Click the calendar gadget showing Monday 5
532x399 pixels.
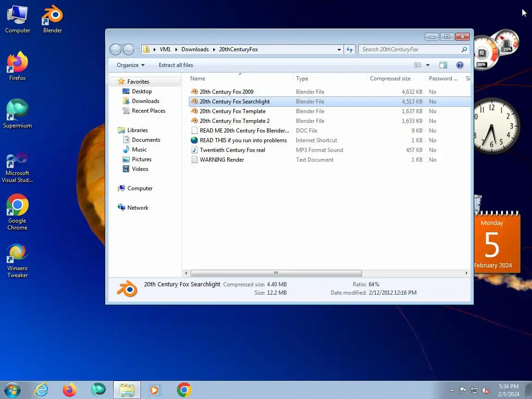497,242
